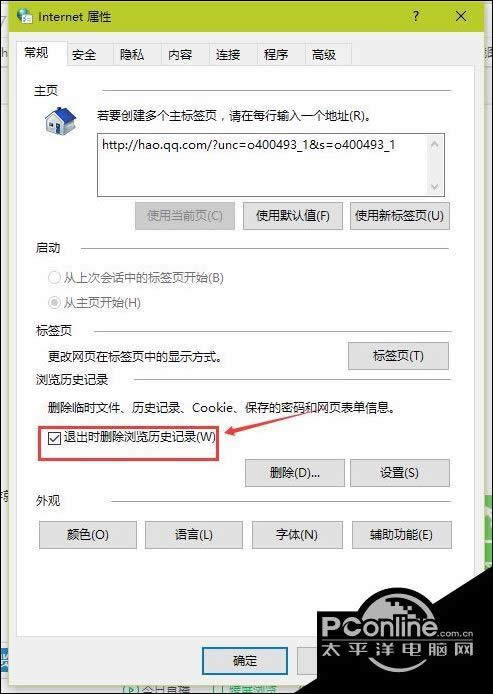Select start from last session tabs radio
Viewport: 493px width, 694px height.
pyautogui.click(x=54, y=278)
